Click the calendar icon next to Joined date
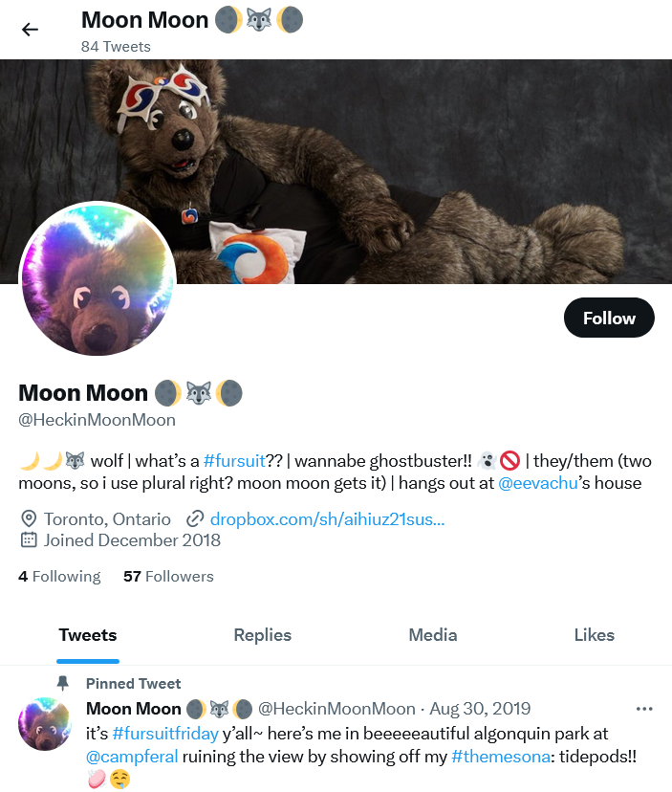672x792 pixels. (x=29, y=539)
